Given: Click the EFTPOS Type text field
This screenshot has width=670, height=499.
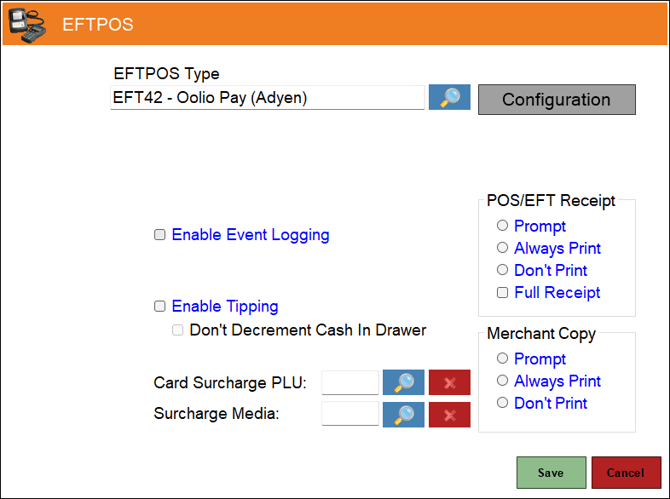Looking at the screenshot, I should (x=267, y=97).
